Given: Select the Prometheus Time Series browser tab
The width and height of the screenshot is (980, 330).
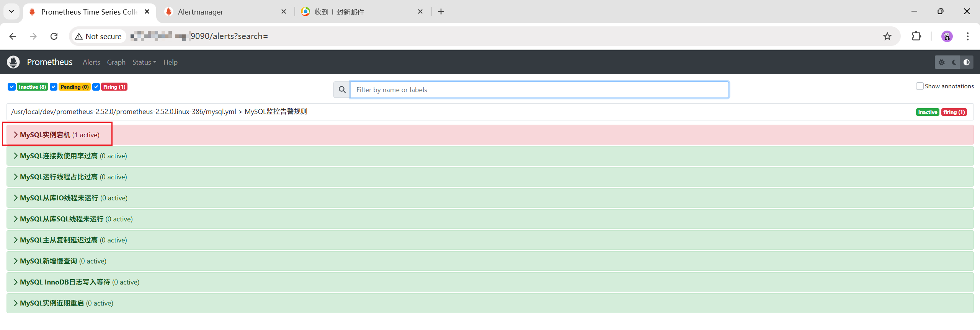Looking at the screenshot, I should pos(89,11).
